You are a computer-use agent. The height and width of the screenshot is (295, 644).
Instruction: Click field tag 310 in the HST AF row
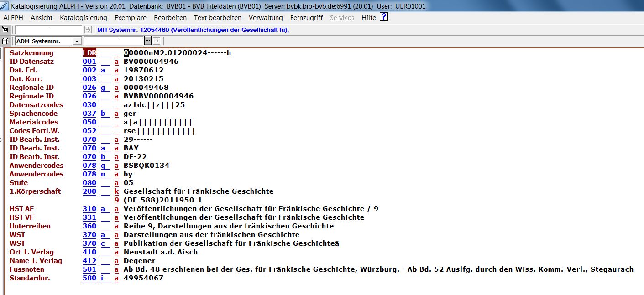89,209
